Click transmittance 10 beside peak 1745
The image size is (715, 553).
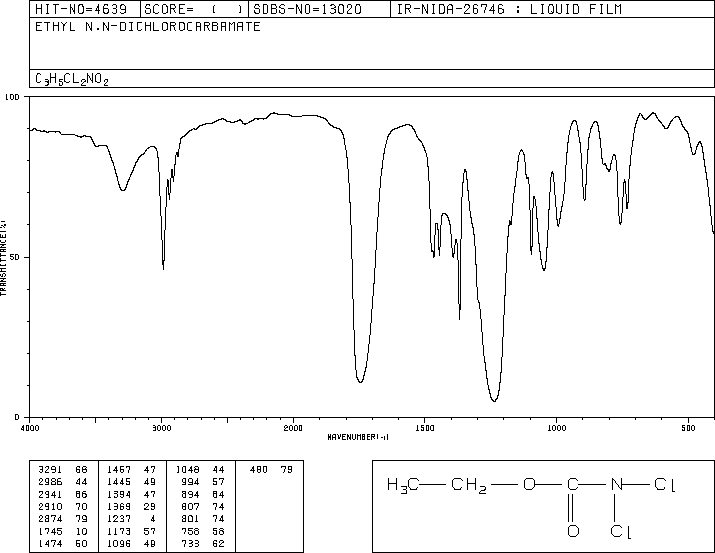pyautogui.click(x=81, y=531)
